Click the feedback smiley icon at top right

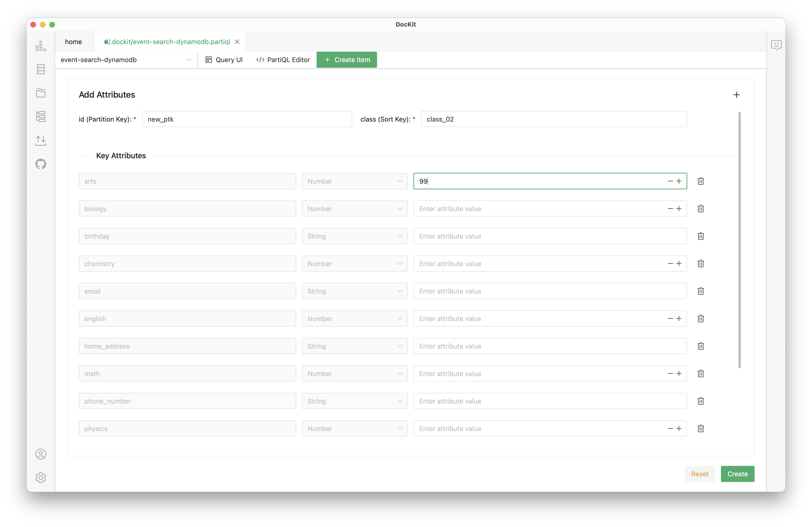(776, 45)
